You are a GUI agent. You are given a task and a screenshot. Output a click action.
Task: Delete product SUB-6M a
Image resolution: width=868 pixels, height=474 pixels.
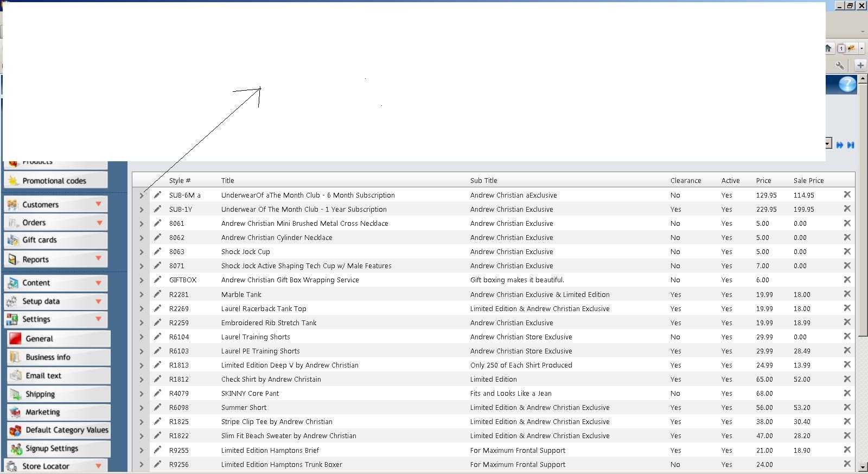pos(847,194)
